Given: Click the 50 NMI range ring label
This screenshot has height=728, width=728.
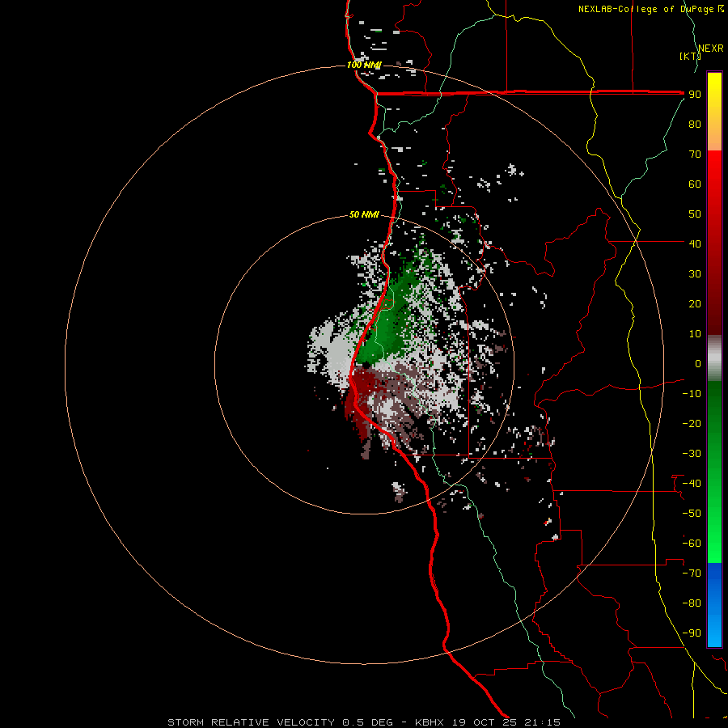Looking at the screenshot, I should pyautogui.click(x=364, y=214).
